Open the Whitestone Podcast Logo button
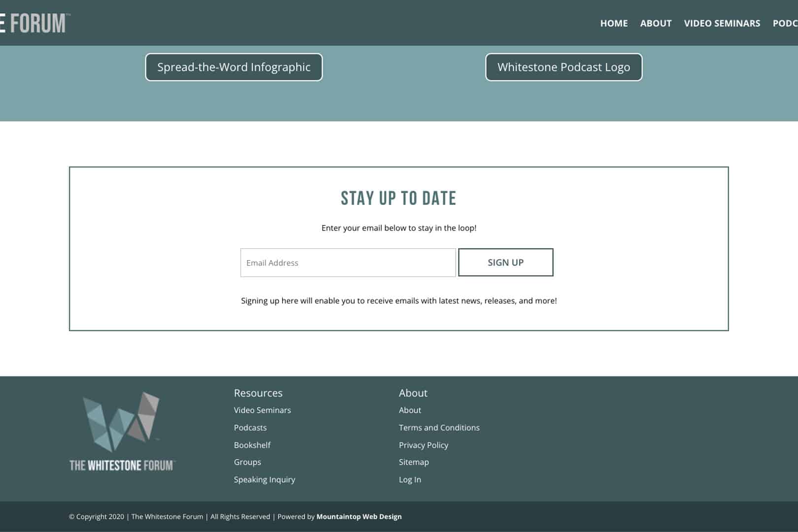798x532 pixels. pos(564,67)
